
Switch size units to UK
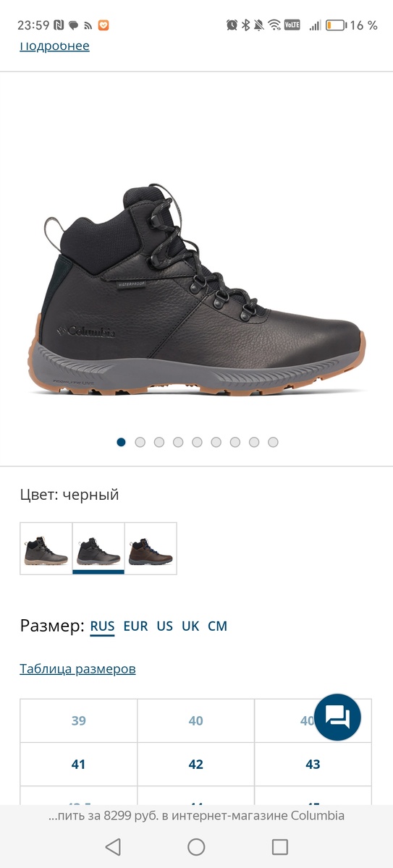190,626
